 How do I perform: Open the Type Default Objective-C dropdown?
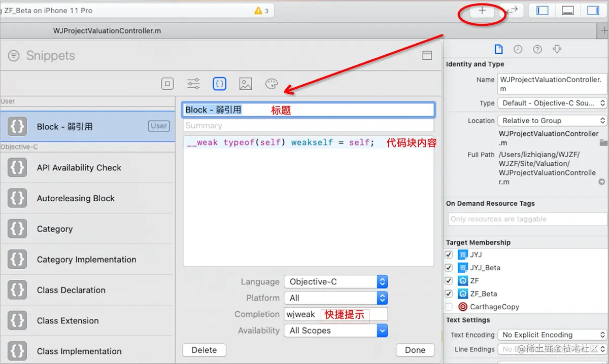(552, 103)
